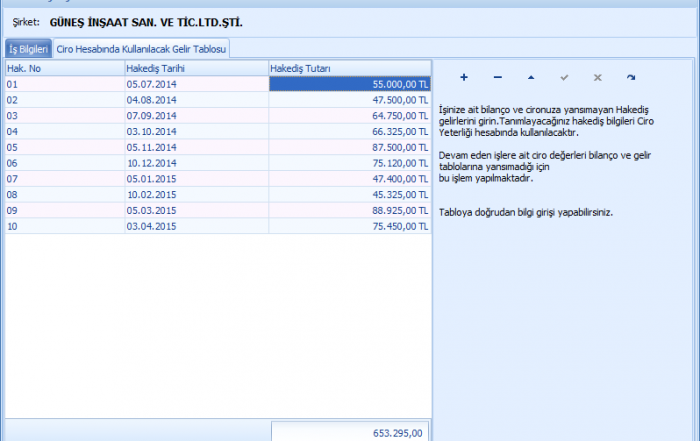Image resolution: width=700 pixels, height=441 pixels.
Task: Sort by the Hak. No column header
Action: pyautogui.click(x=64, y=68)
